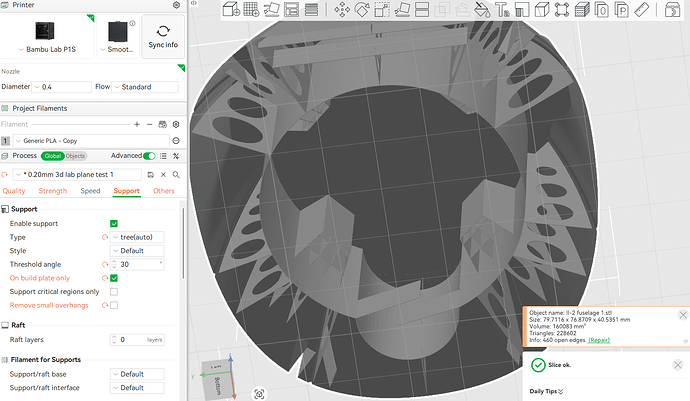Open the Quality tab
This screenshot has height=401, width=690.
pos(14,191)
